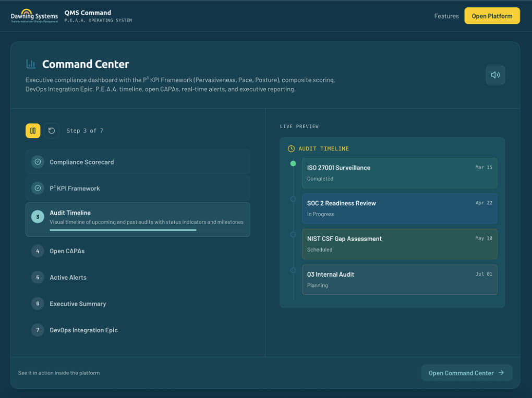Viewport: 532px width, 398px height.
Task: Click the Compliance Scorecard checkmark icon
Action: (x=38, y=162)
